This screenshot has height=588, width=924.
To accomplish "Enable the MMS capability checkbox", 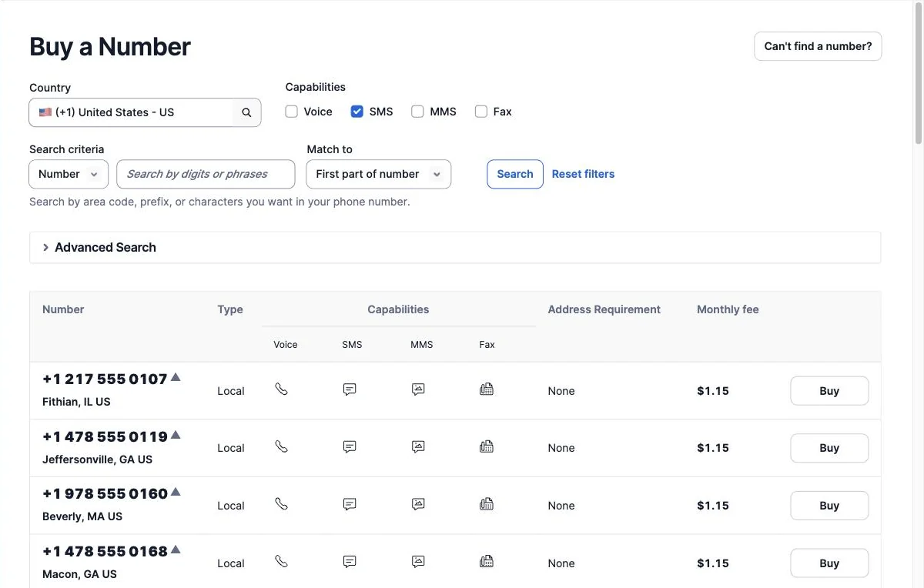I will point(417,112).
